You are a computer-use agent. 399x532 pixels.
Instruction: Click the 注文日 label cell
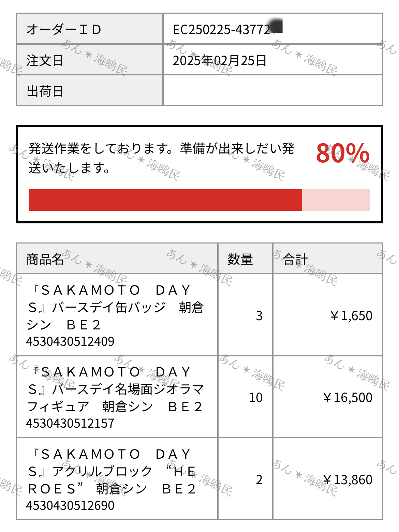[x=90, y=60]
